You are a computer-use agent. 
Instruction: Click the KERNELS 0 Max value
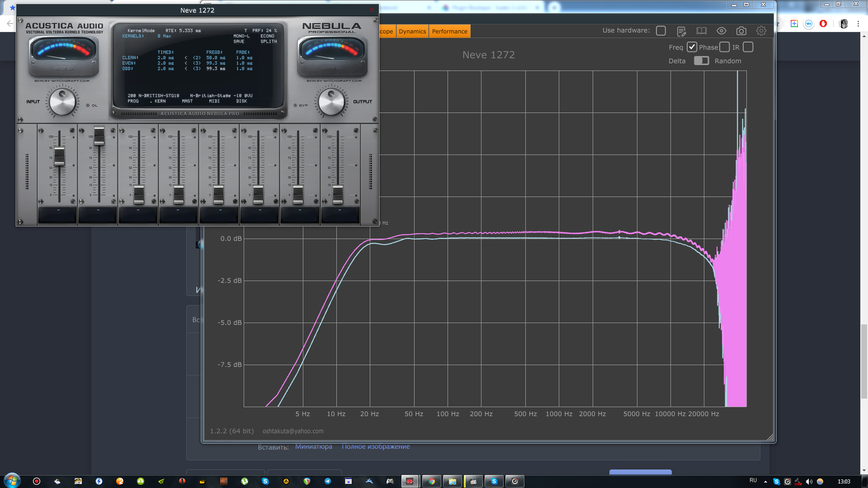[x=164, y=36]
